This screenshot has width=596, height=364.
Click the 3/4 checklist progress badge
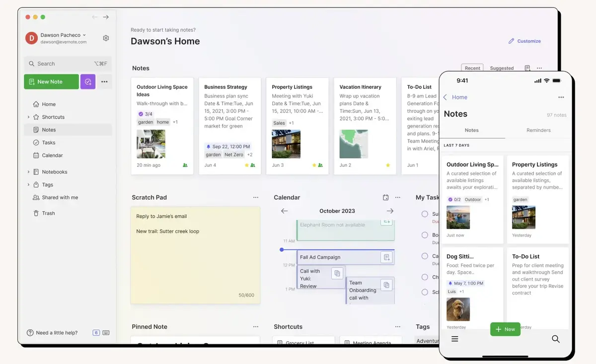(x=146, y=113)
